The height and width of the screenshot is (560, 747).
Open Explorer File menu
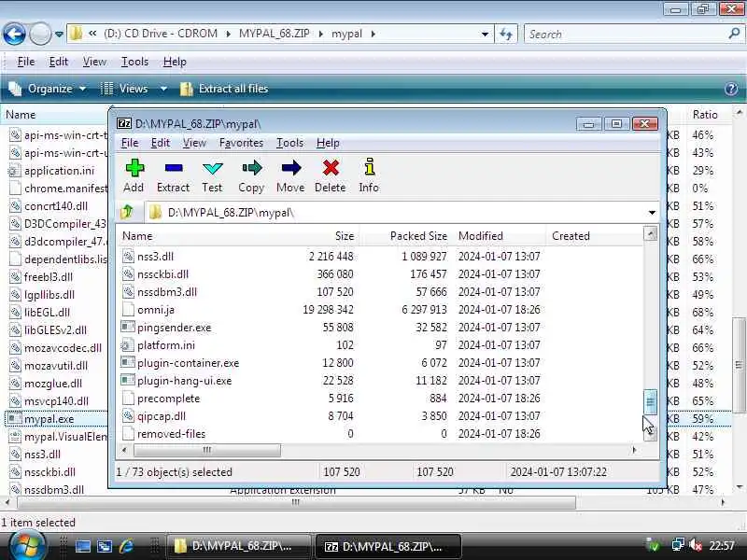click(x=26, y=62)
